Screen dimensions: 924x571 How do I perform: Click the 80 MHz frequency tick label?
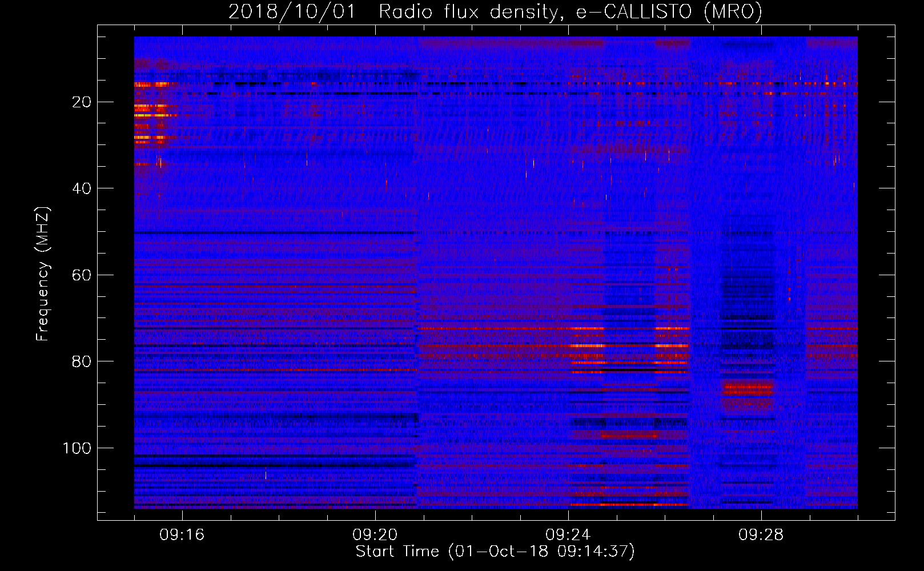click(x=82, y=362)
